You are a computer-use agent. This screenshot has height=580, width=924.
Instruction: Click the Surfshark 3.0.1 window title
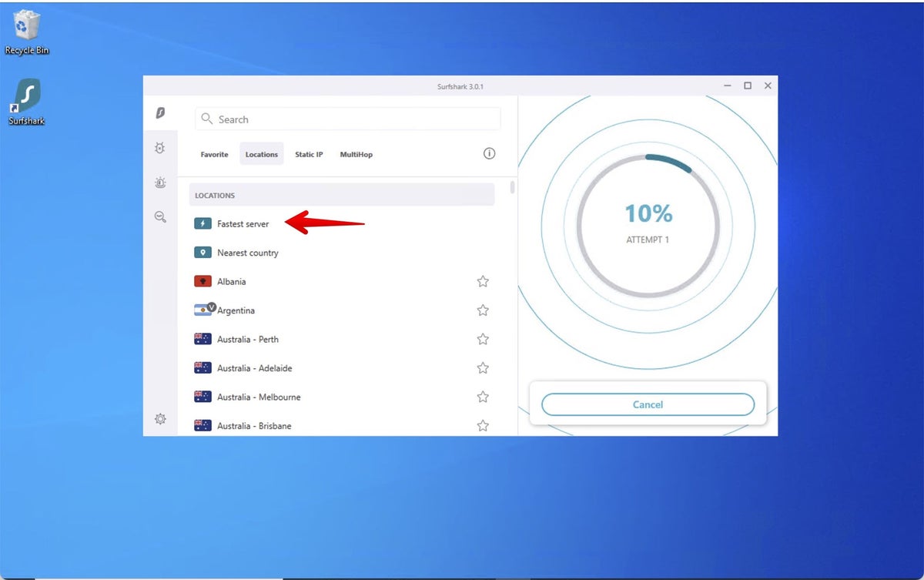point(460,86)
